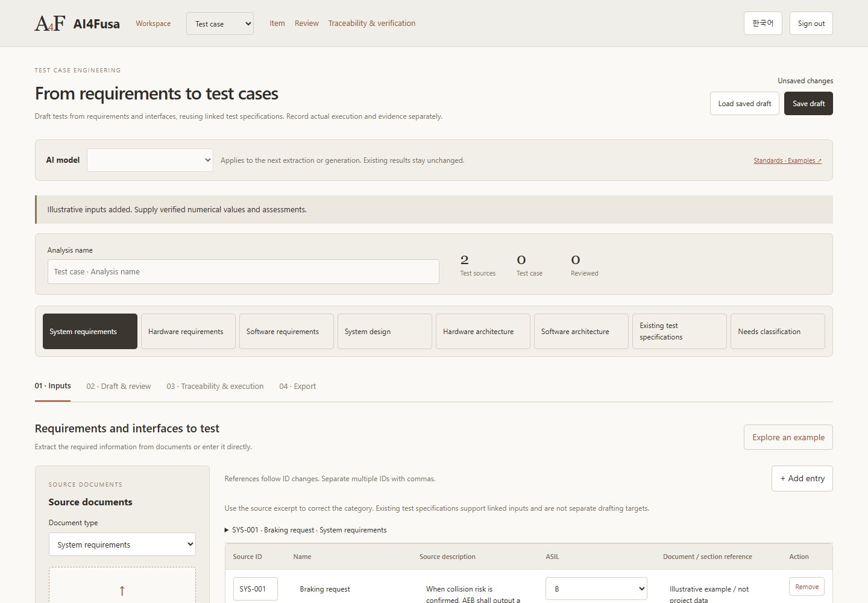Select the 01 · Inputs tab
This screenshot has height=603, width=868.
pyautogui.click(x=53, y=386)
